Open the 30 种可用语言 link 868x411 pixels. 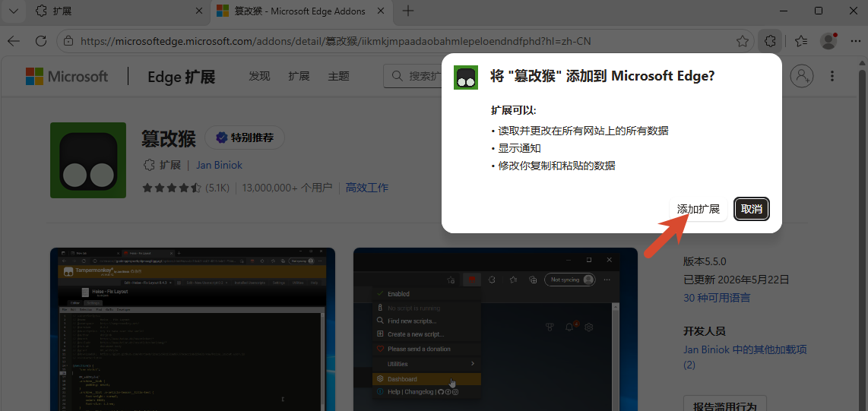point(716,298)
